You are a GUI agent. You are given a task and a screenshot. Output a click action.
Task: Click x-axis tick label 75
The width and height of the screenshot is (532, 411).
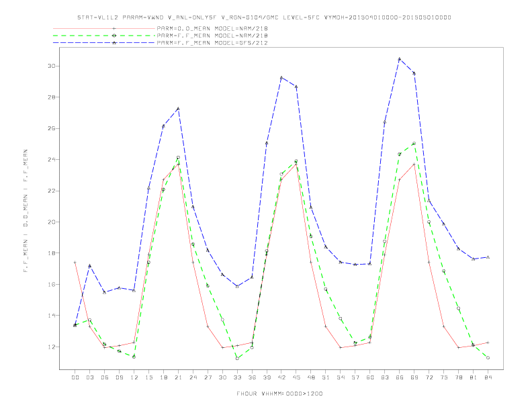[x=443, y=377]
